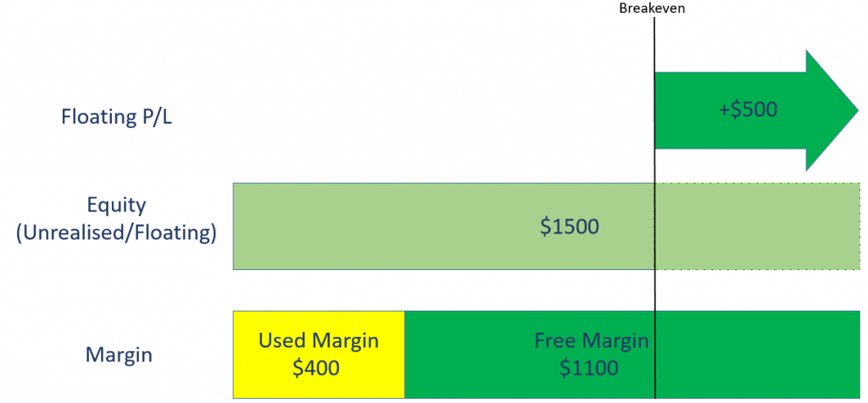The height and width of the screenshot is (403, 868).
Task: Click breakeven line between equity and margin bars
Action: pos(655,290)
